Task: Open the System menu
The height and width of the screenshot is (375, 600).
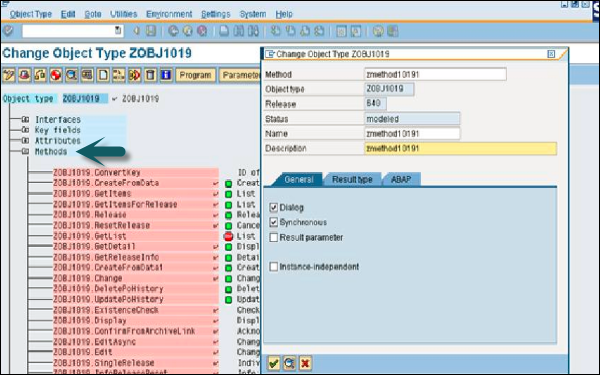Action: click(253, 14)
